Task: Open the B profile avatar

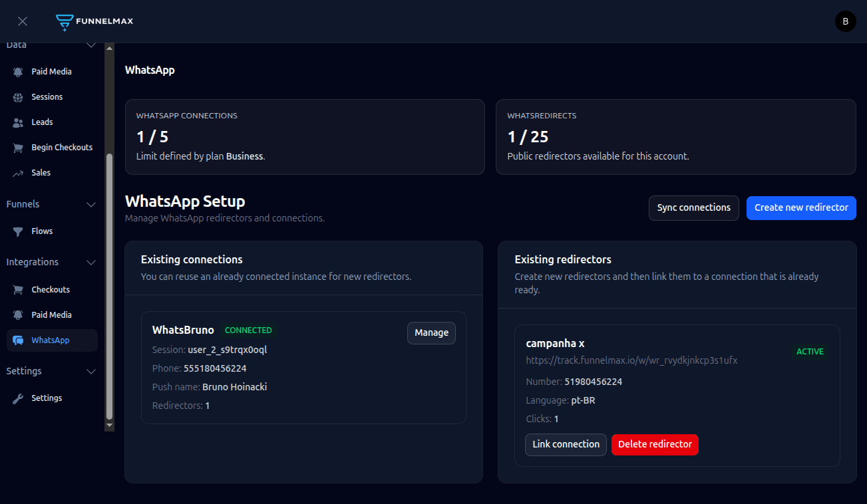Action: [845, 21]
